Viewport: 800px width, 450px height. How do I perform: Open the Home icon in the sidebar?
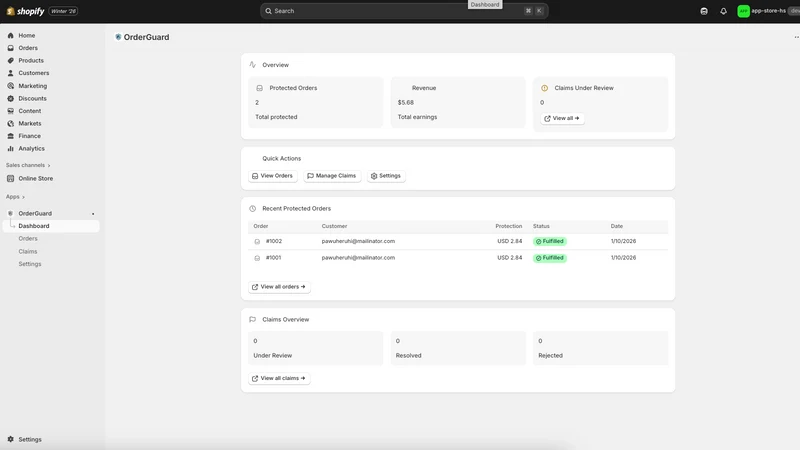point(11,35)
